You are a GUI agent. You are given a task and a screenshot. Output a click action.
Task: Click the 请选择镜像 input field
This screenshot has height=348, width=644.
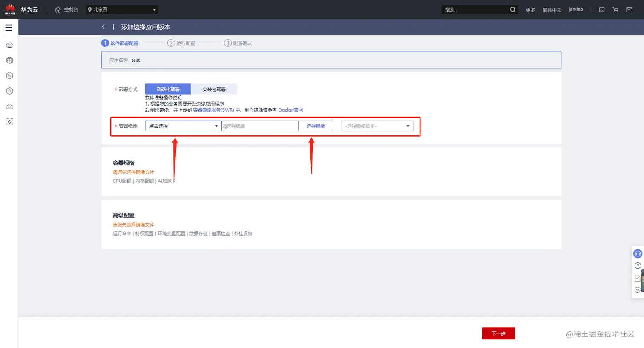coord(260,126)
